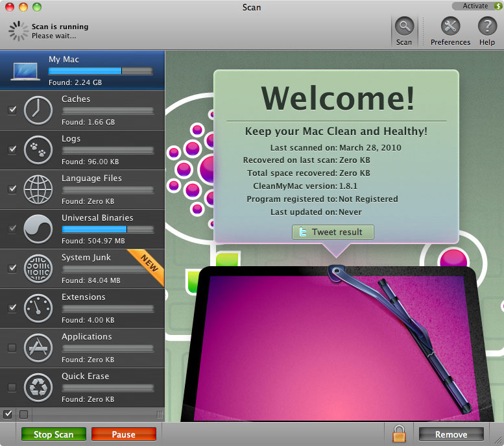504x446 pixels.
Task: Click the spinning scan progress indicator
Action: [18, 31]
